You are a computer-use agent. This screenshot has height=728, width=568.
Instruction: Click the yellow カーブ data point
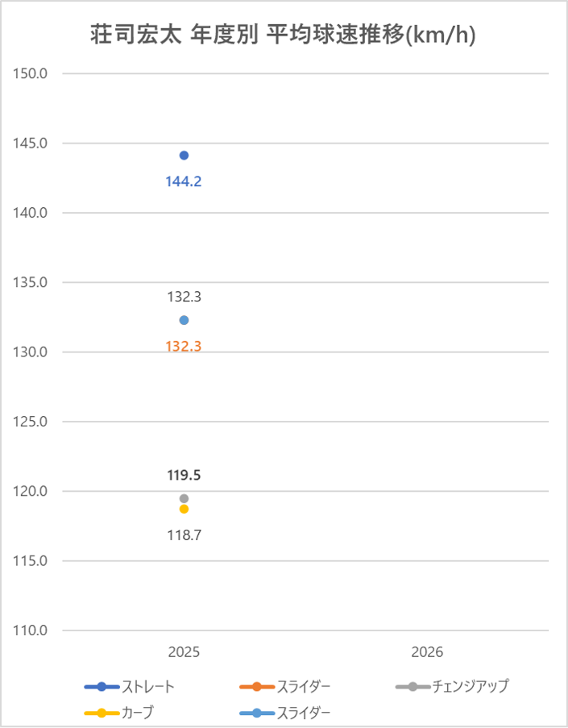(184, 509)
